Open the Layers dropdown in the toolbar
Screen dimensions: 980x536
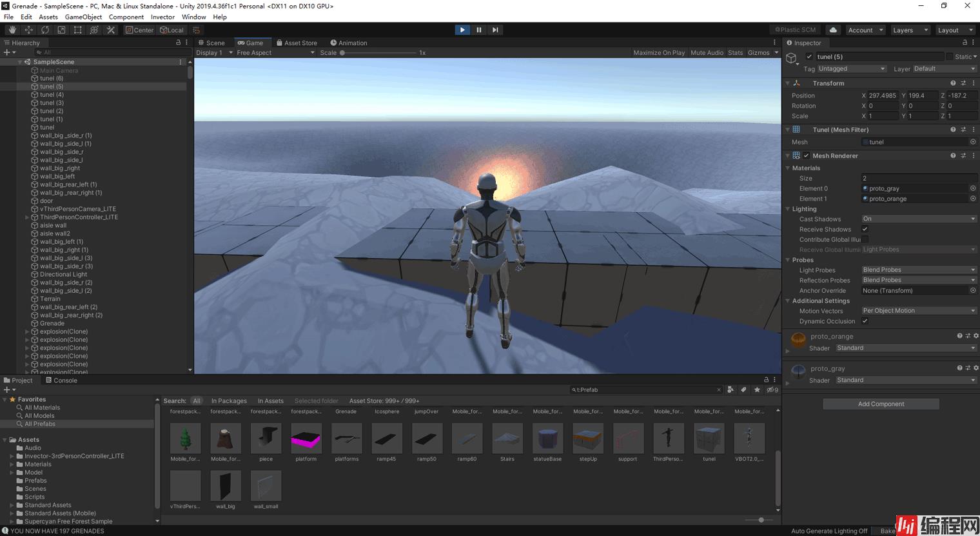(x=910, y=30)
